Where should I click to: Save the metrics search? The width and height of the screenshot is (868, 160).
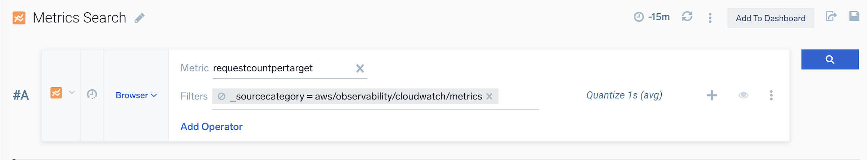pos(854,17)
